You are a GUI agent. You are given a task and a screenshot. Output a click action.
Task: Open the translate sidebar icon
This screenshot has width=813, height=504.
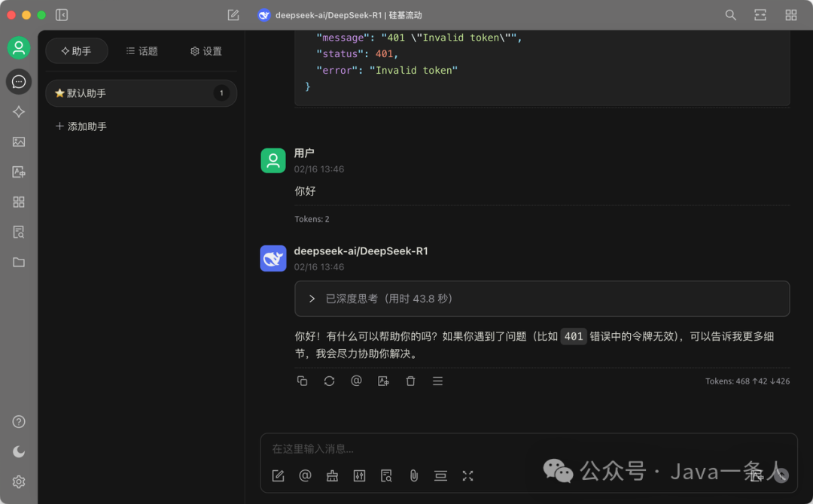pos(19,172)
